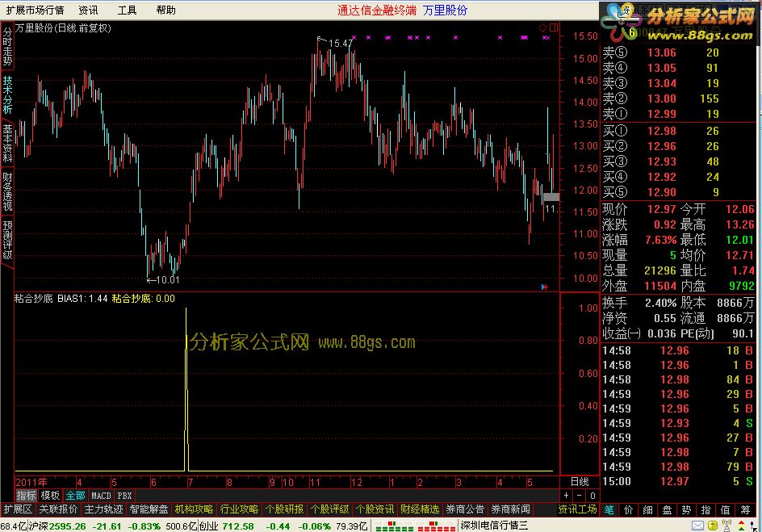Switch the indicator to MACD
This screenshot has height=532, width=762.
(x=101, y=496)
